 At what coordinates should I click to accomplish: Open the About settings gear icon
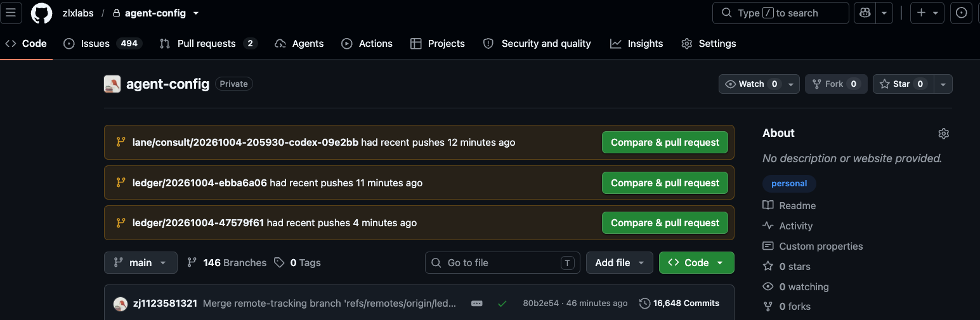click(943, 134)
